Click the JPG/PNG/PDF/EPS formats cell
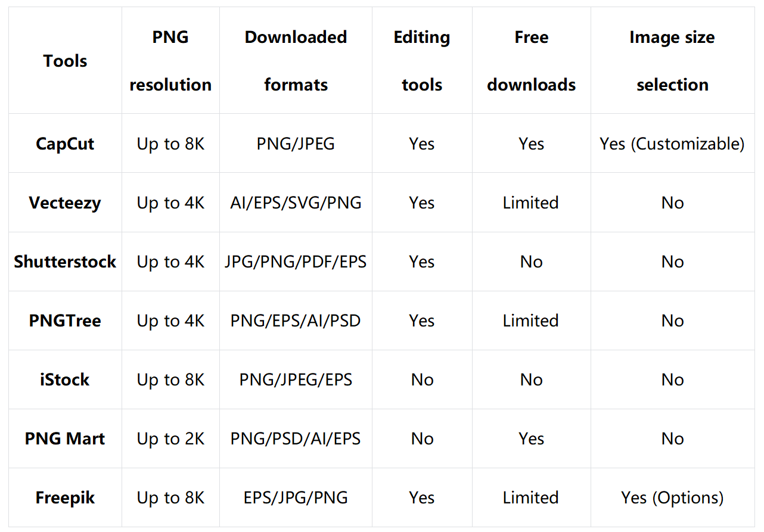This screenshot has height=532, width=764. tap(296, 262)
